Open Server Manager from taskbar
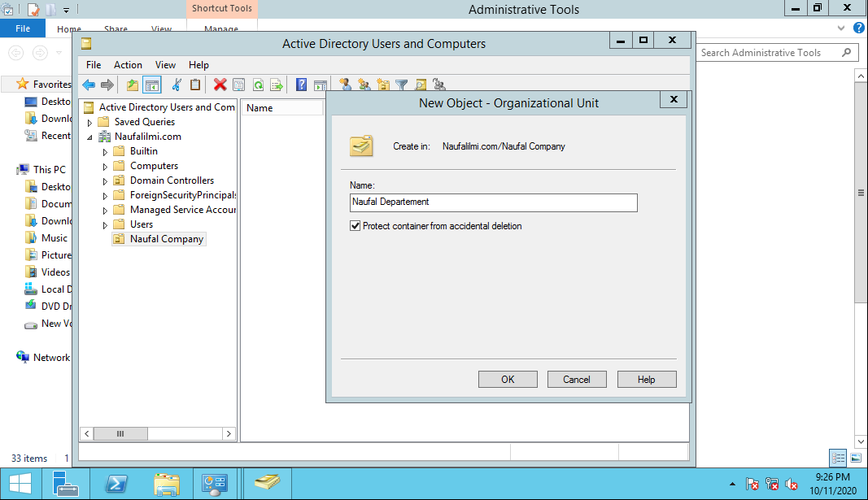The image size is (868, 500). coord(65,484)
